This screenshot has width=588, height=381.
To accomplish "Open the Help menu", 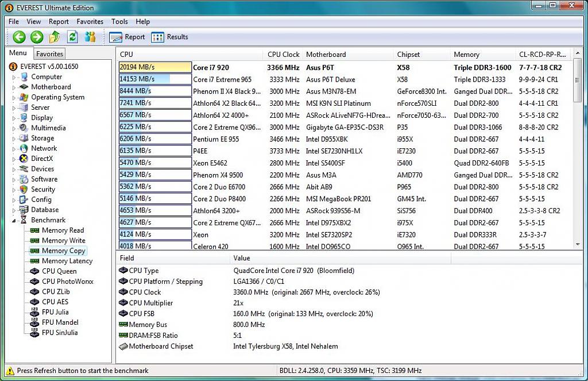I will [x=142, y=21].
